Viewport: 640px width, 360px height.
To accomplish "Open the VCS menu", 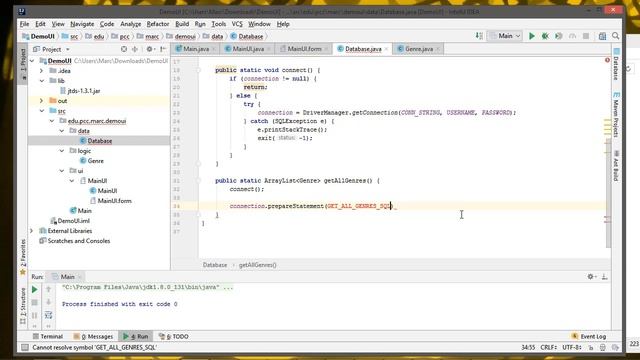I will 237,24.
